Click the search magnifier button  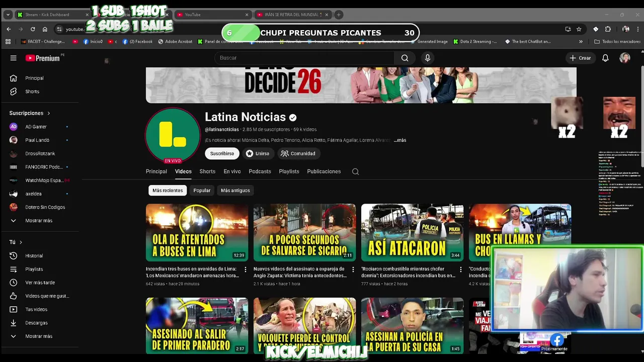click(405, 58)
